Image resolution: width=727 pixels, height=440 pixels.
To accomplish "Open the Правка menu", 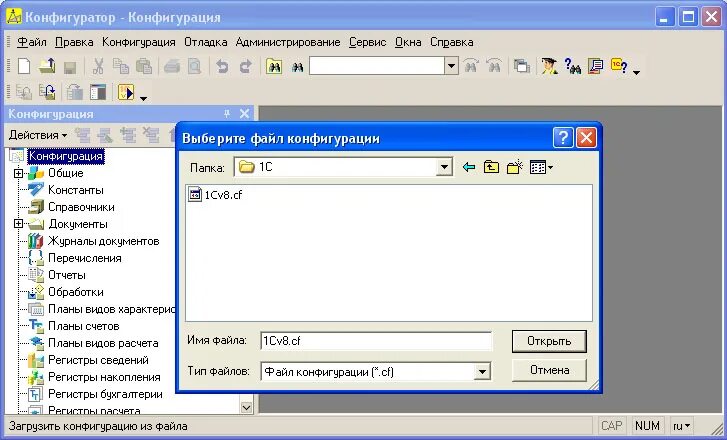I will click(74, 42).
